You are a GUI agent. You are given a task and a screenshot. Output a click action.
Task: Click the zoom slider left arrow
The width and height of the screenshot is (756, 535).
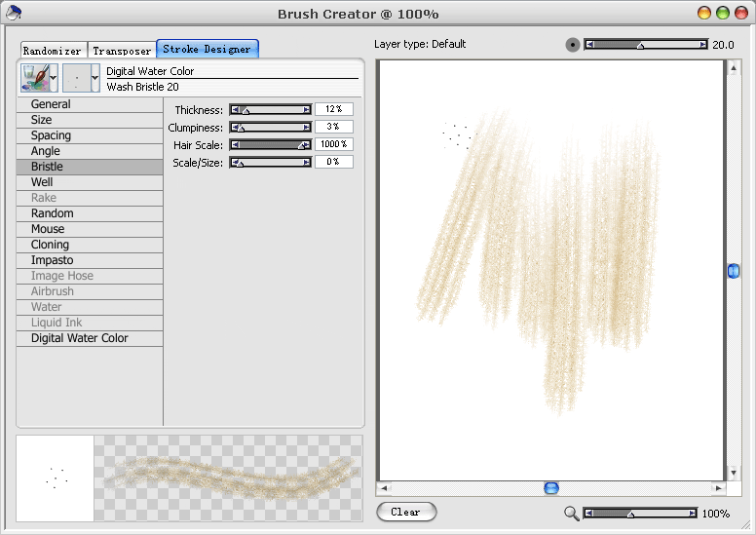tap(588, 513)
